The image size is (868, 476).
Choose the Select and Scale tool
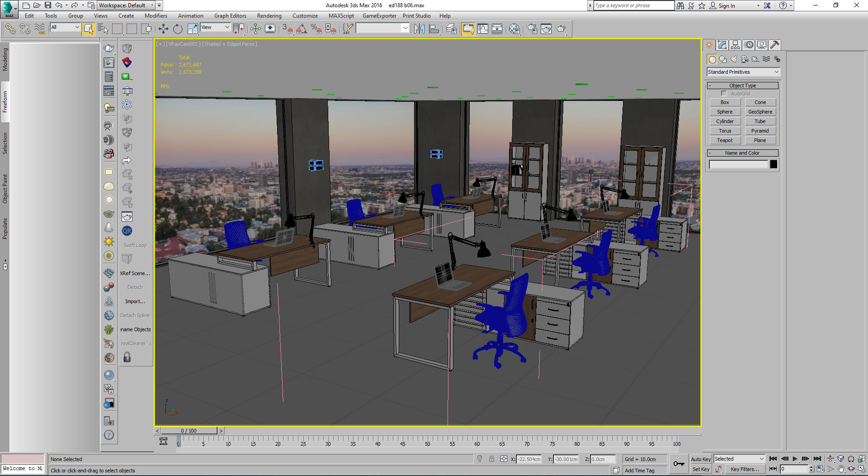tap(193, 29)
